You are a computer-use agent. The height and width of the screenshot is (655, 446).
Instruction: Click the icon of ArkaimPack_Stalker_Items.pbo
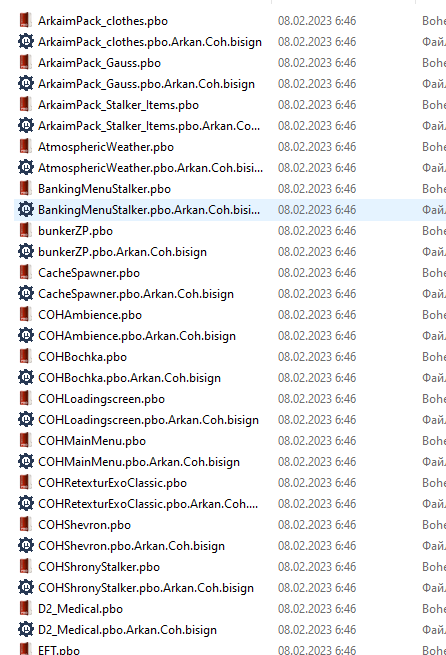pos(25,104)
